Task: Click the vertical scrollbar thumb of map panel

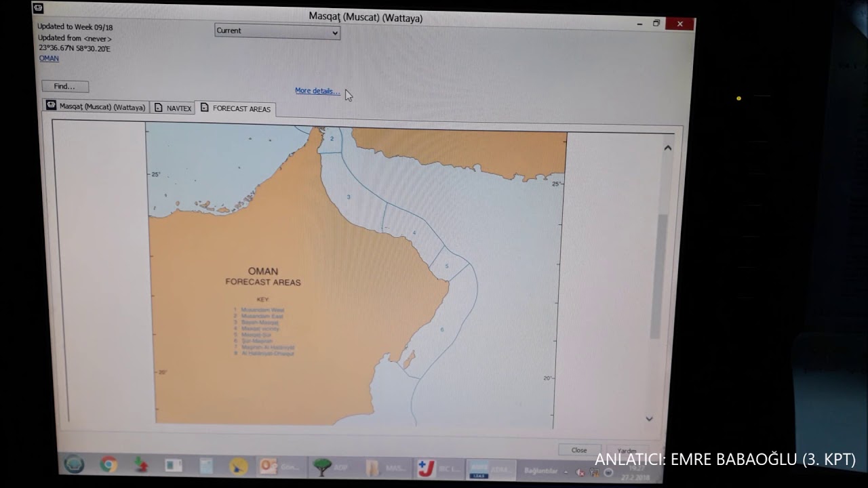Action: click(x=657, y=276)
